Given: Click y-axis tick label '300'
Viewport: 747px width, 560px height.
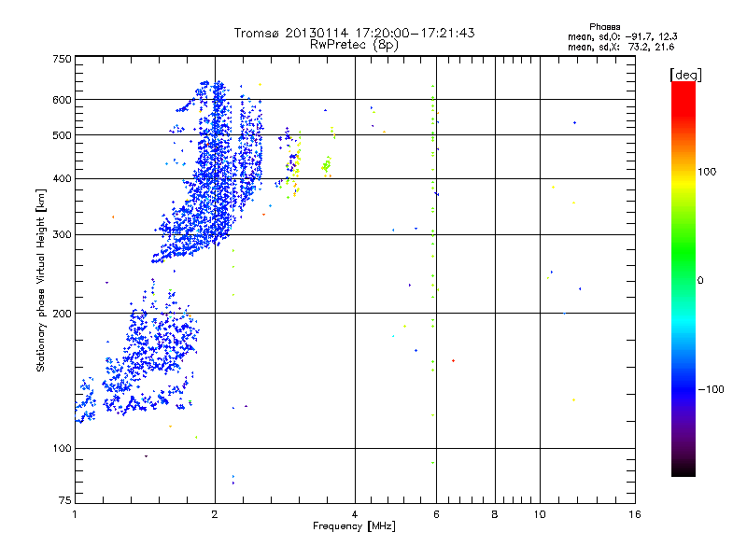Looking at the screenshot, I should coord(62,235).
